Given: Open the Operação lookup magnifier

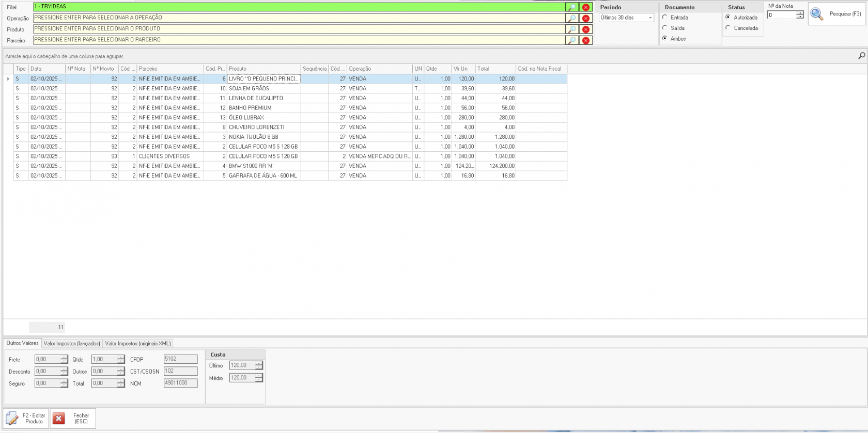Looking at the screenshot, I should (x=571, y=18).
